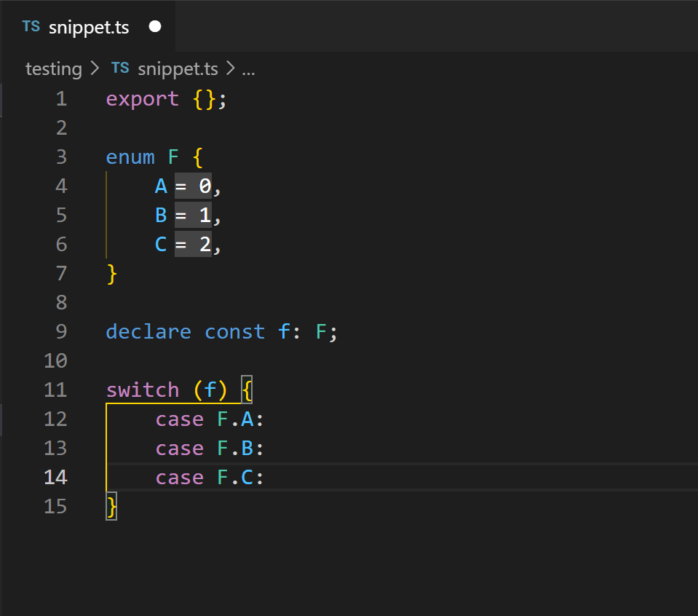Click line number 11 in the gutter
The width and height of the screenshot is (698, 616).
(55, 390)
